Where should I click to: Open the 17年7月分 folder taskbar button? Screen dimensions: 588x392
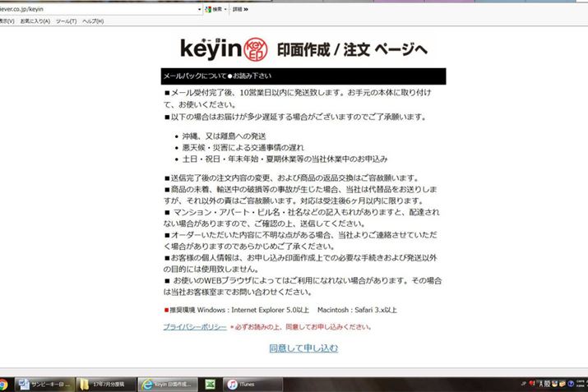pos(106,385)
